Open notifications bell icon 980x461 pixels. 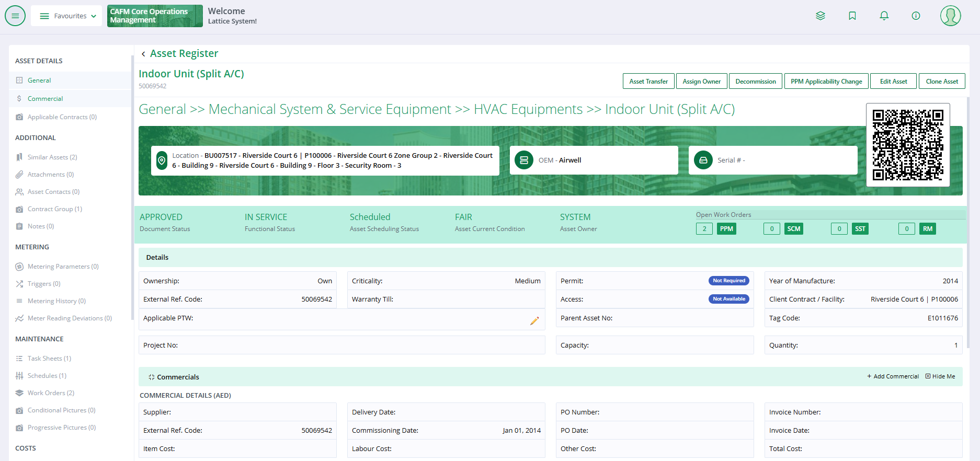[884, 16]
